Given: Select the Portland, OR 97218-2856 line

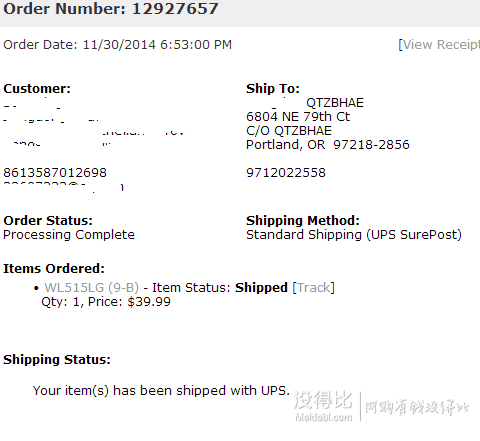Looking at the screenshot, I should pos(328,145).
